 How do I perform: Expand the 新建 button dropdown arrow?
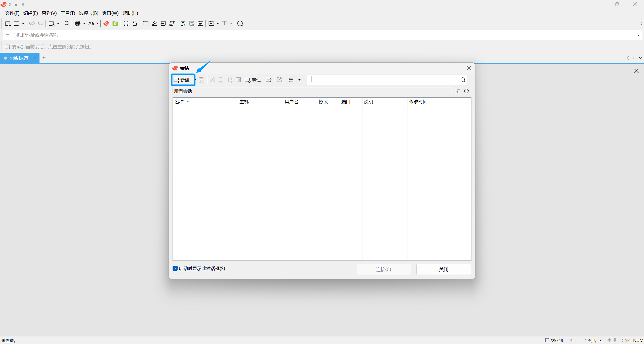(194, 80)
